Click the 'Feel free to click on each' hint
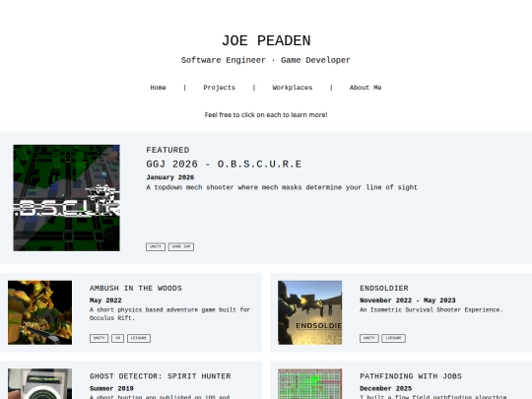Image resolution: width=532 pixels, height=399 pixels. (x=266, y=115)
